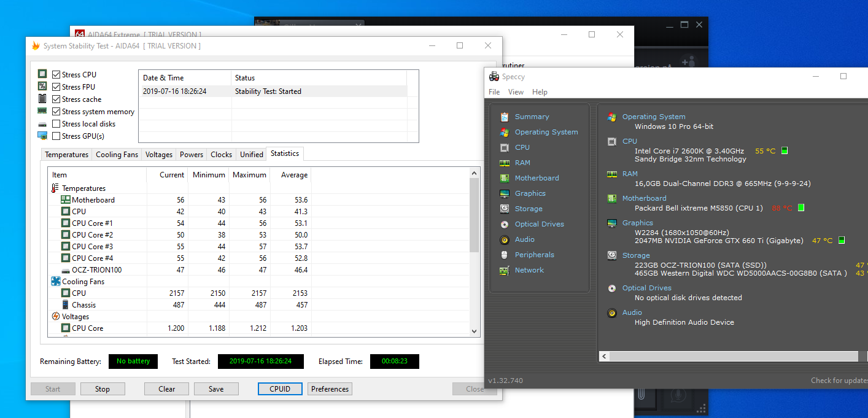The width and height of the screenshot is (868, 418).
Task: Open the Voltages tab
Action: 159,155
